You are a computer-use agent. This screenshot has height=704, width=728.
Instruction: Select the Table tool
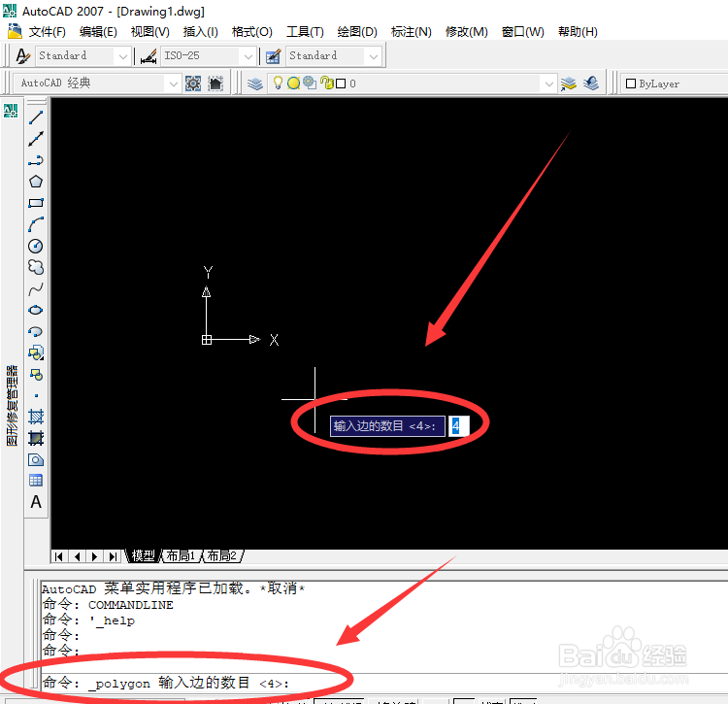(36, 480)
